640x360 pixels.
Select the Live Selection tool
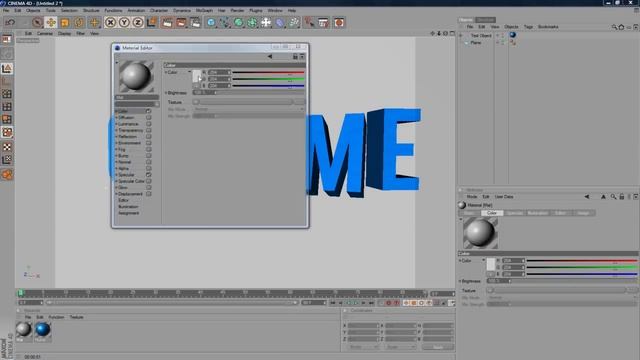[x=37, y=22]
